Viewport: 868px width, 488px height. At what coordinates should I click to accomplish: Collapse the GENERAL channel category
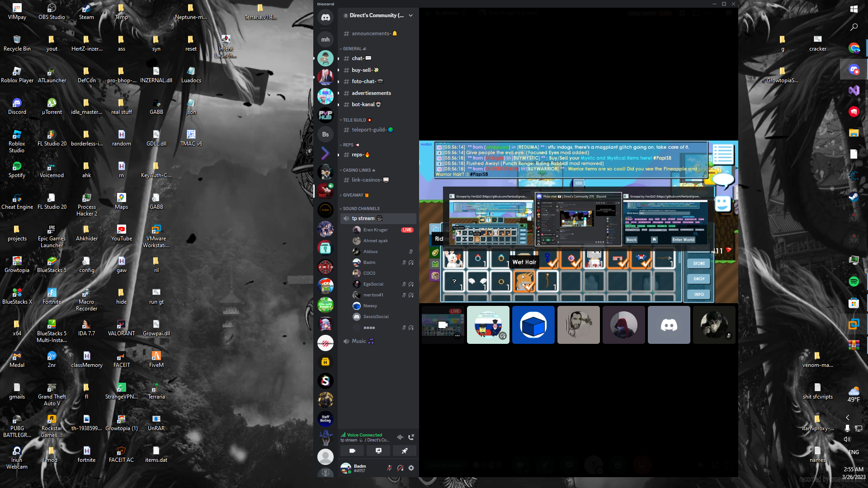(352, 49)
